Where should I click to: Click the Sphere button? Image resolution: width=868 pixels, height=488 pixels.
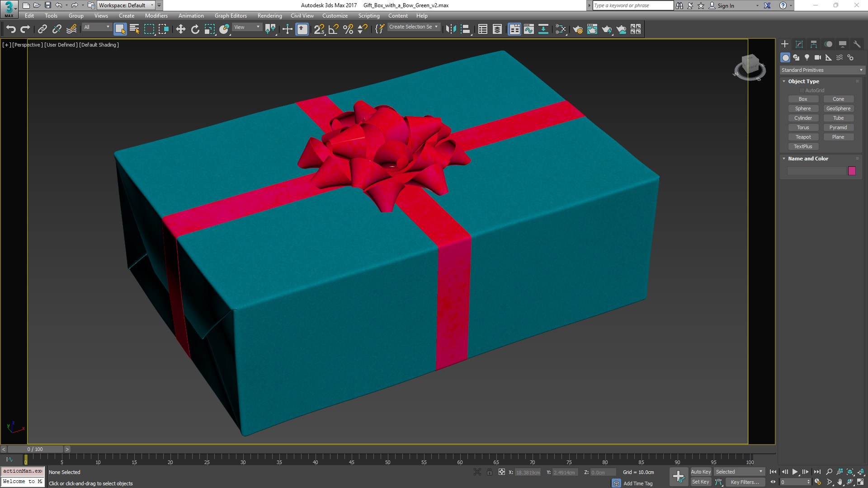tap(803, 108)
